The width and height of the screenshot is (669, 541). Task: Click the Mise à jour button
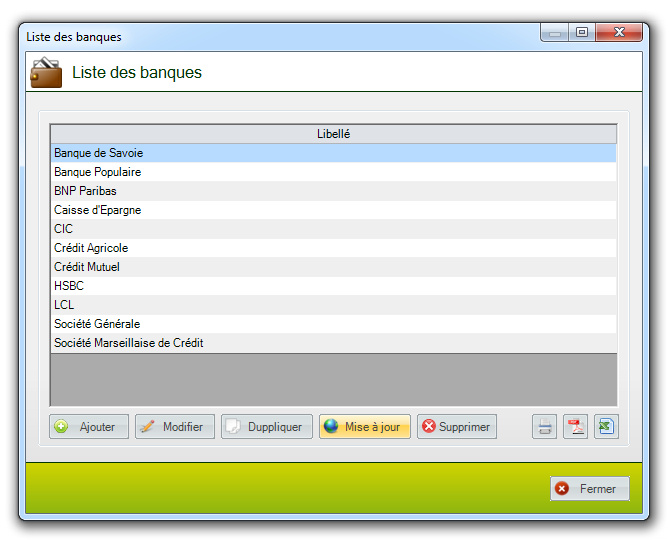[365, 426]
